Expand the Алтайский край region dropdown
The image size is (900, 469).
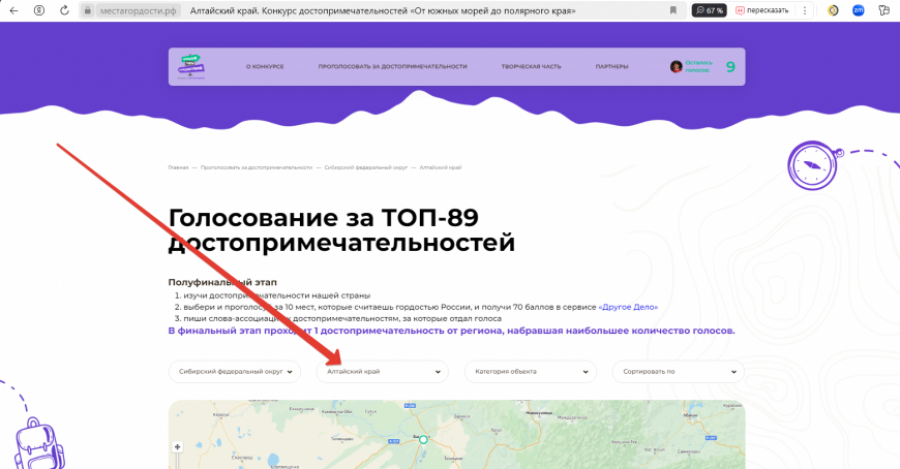(382, 371)
